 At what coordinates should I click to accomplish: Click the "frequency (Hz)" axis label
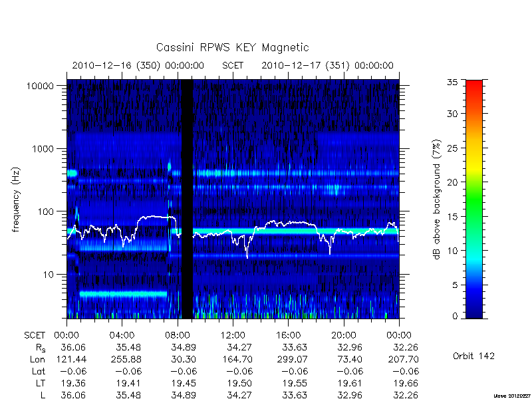[16, 199]
